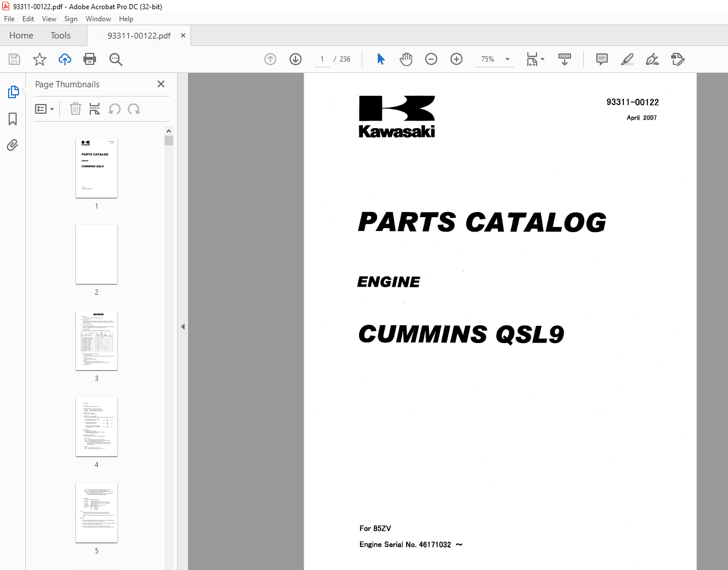Click document number '93311-00122' on page
728x570 pixels.
633,102
